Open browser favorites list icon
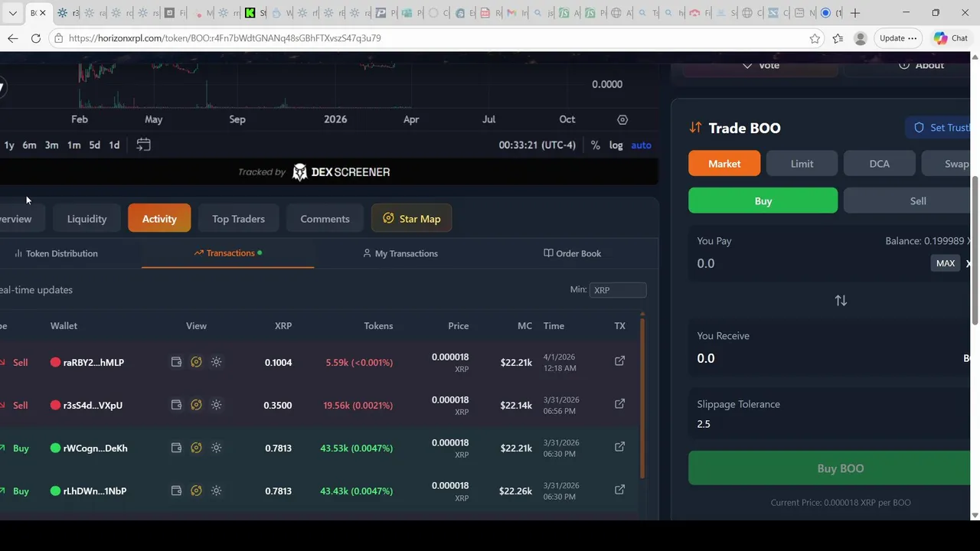Viewport: 980px width, 551px height. (x=838, y=38)
